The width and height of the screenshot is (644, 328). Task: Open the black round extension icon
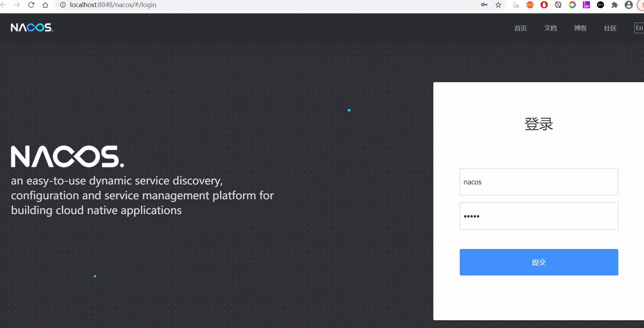tap(601, 5)
